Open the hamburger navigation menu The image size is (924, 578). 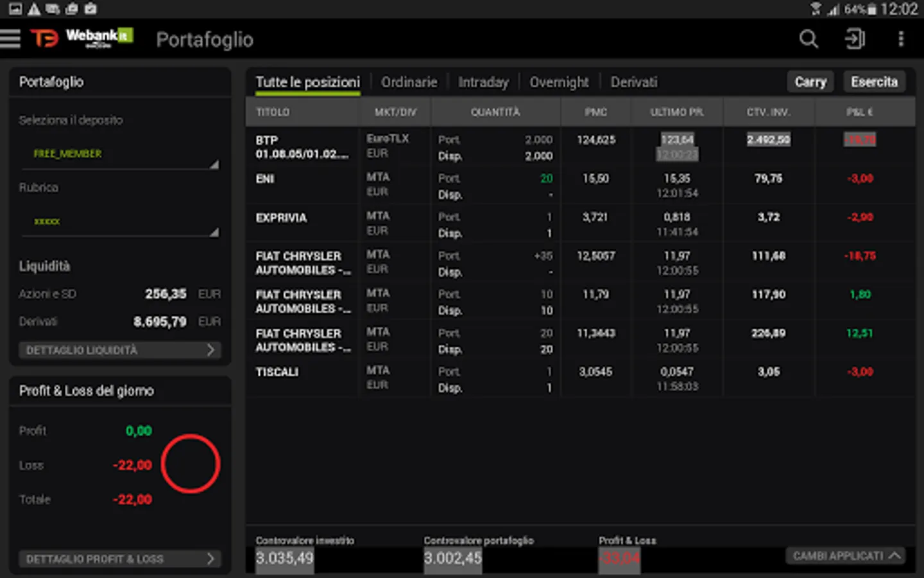pos(10,39)
